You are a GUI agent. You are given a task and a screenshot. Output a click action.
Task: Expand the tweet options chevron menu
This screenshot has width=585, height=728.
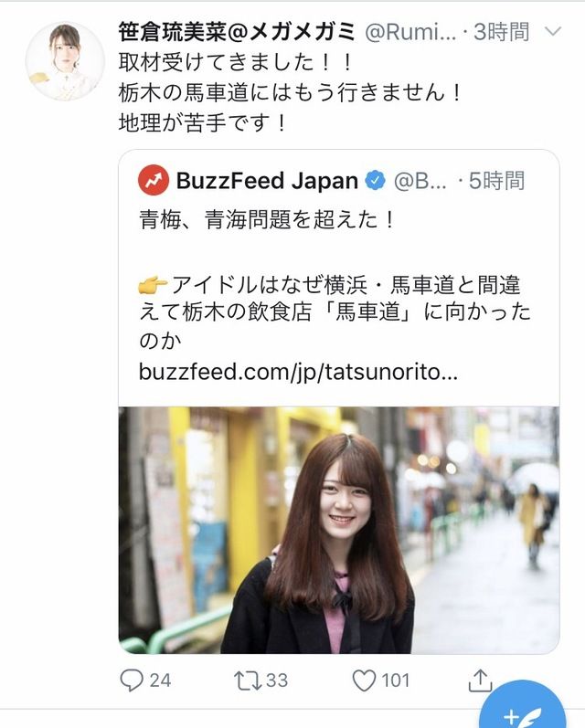[552, 32]
